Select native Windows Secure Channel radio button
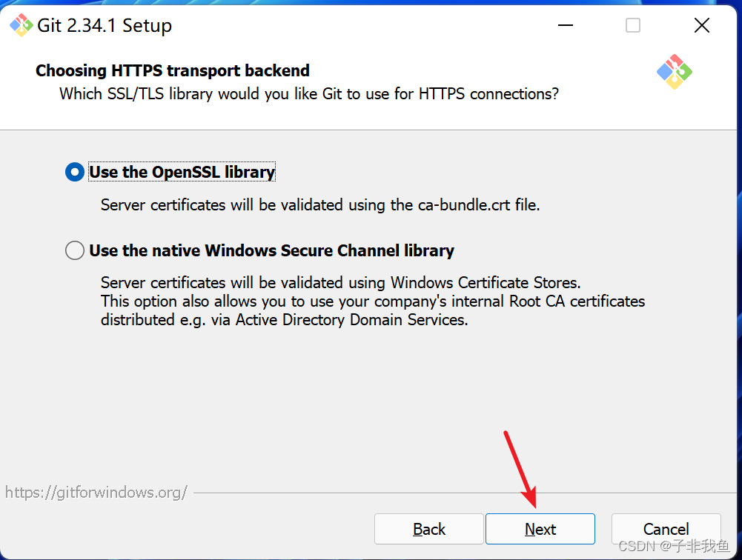742x560 pixels. pos(75,250)
